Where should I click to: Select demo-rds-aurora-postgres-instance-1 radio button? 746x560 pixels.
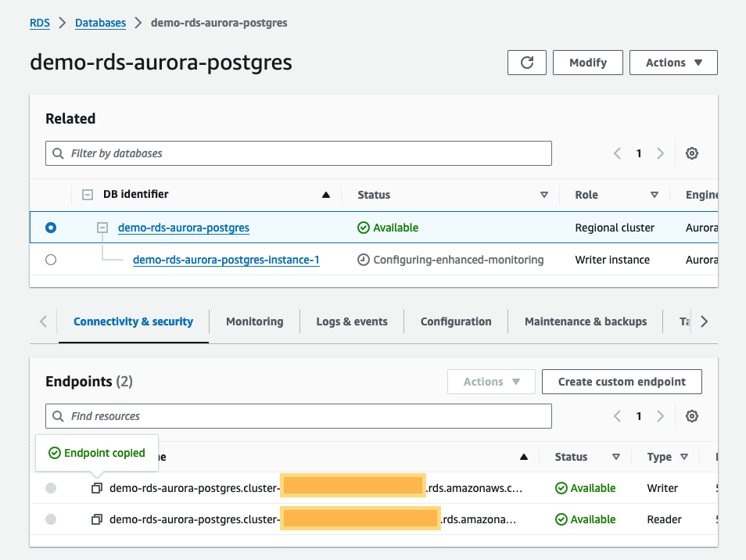[51, 260]
